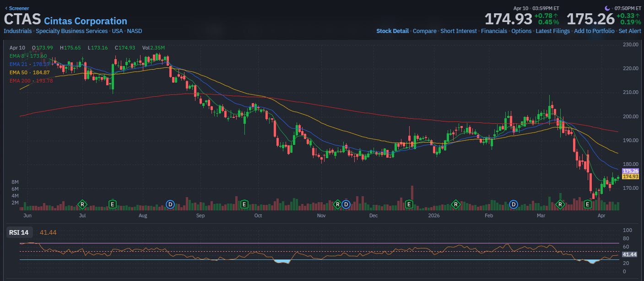Viewport: 644px width, 281px height.
Task: Click the R marker in mid-March
Action: (559, 204)
